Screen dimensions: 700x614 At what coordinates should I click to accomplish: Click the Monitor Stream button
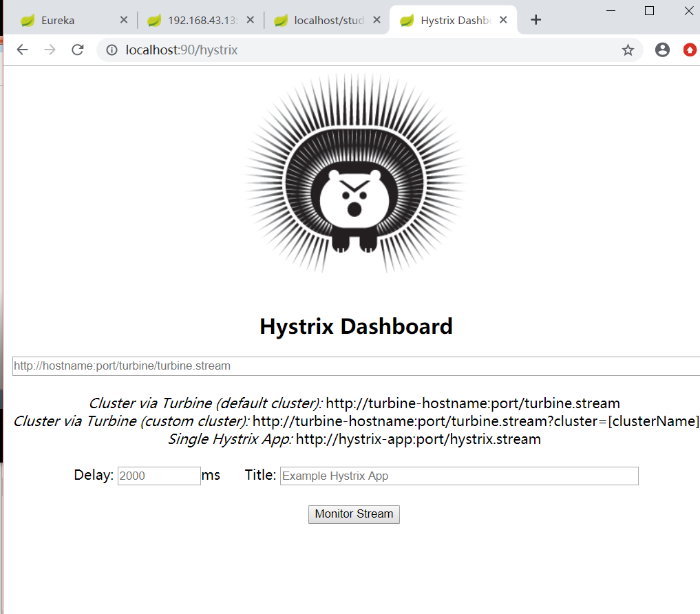(354, 514)
